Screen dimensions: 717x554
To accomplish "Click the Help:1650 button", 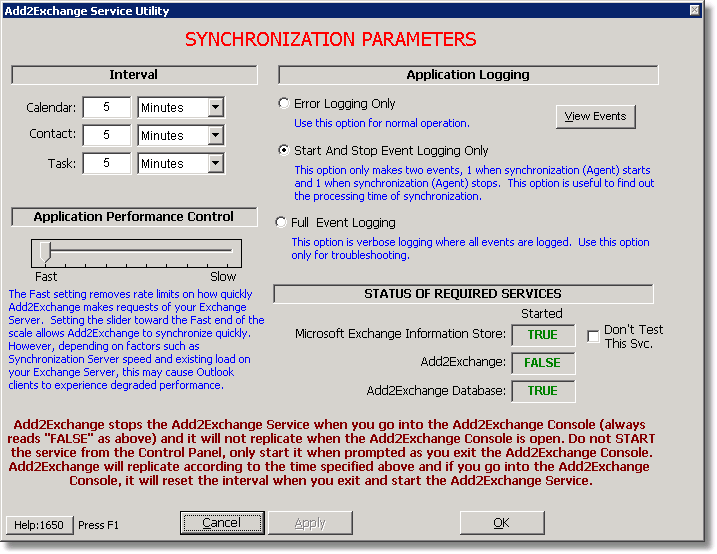I will tap(39, 525).
